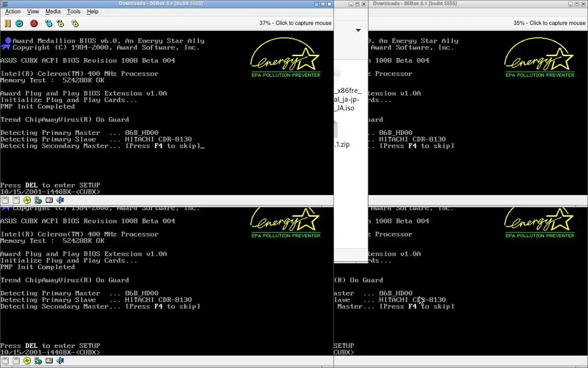The width and height of the screenshot is (588, 368).
Task: Send Ctrl+Alt+Del using the teal keys icon
Action: tap(49, 23)
